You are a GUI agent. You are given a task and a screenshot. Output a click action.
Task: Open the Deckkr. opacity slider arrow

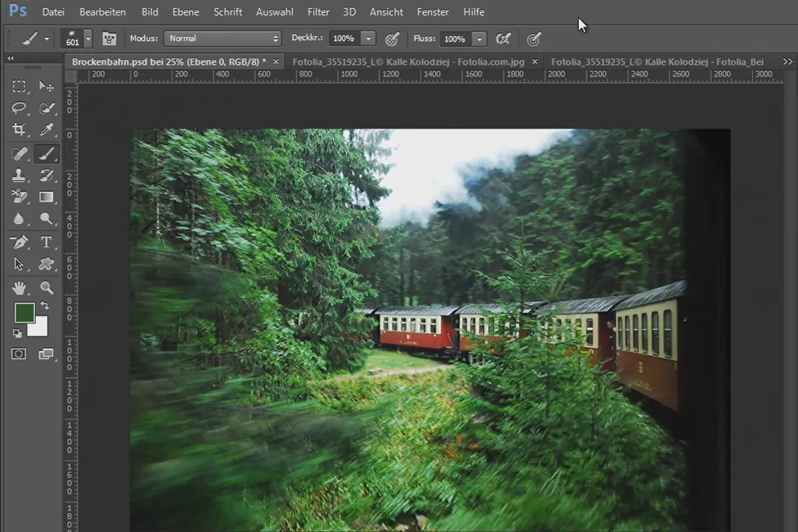coord(368,39)
